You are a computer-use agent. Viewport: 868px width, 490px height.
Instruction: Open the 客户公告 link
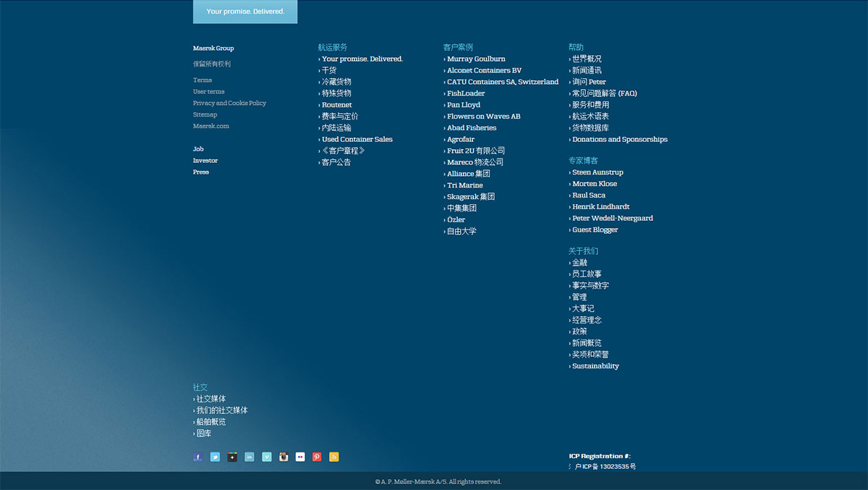point(335,162)
